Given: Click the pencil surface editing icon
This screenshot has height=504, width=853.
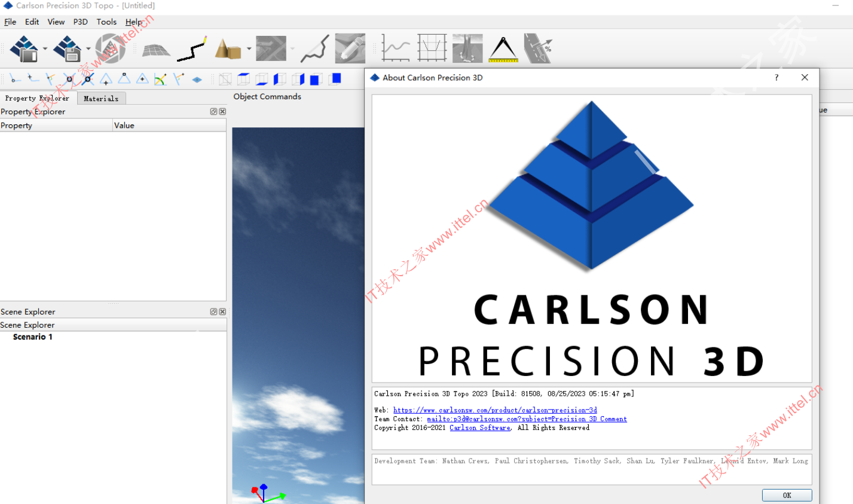Looking at the screenshot, I should coord(350,48).
